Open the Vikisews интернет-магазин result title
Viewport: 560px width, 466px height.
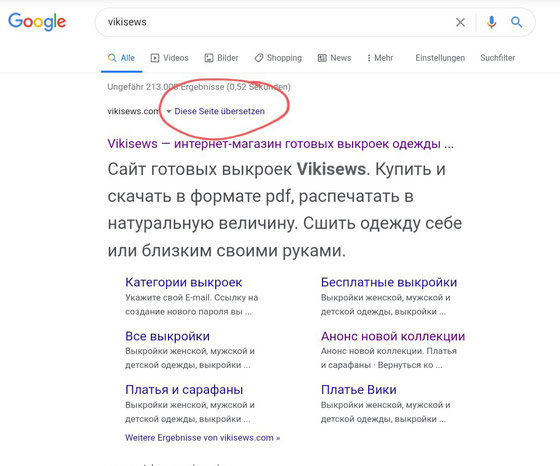click(x=281, y=144)
